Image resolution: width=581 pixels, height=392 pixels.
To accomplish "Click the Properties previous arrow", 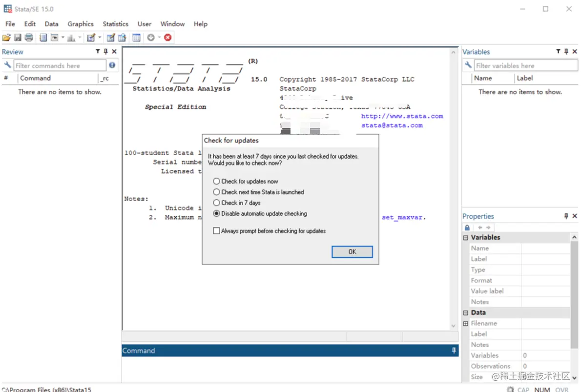I will [x=480, y=227].
